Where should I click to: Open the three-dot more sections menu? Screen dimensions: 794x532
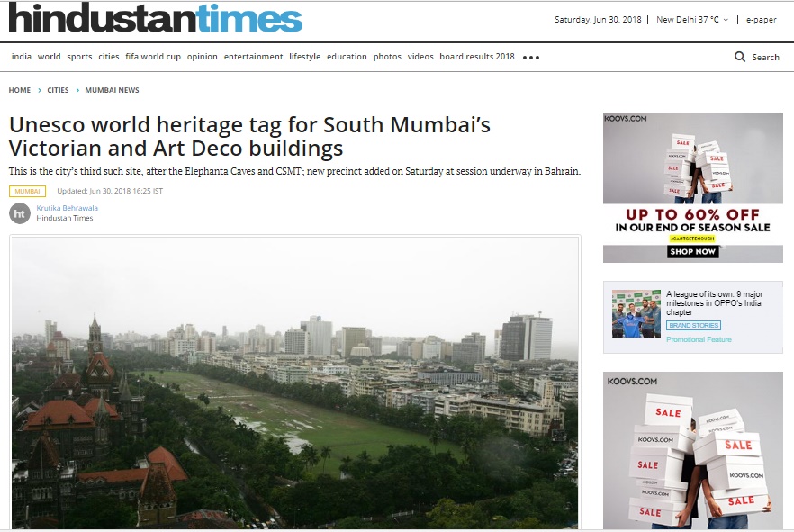click(x=531, y=58)
